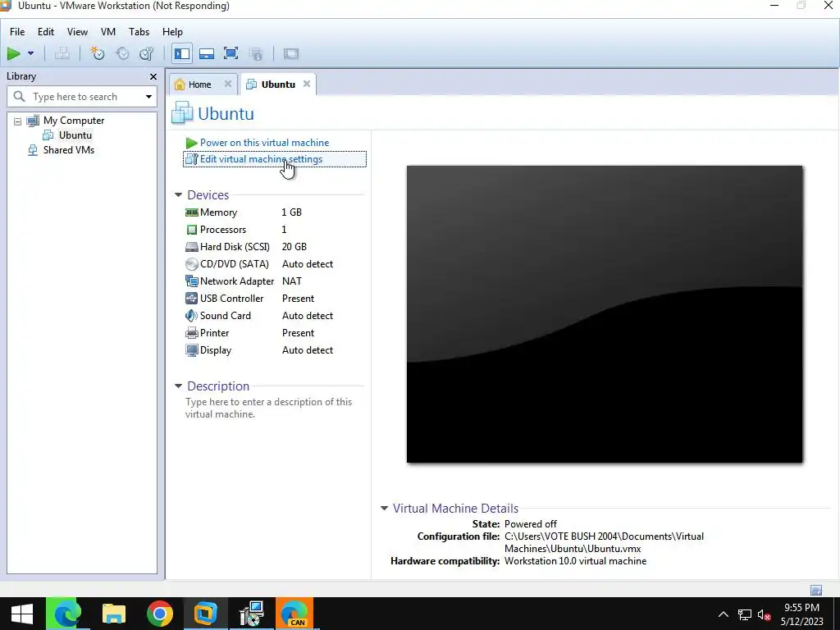
Task: Collapse the Description section
Action: (178, 386)
